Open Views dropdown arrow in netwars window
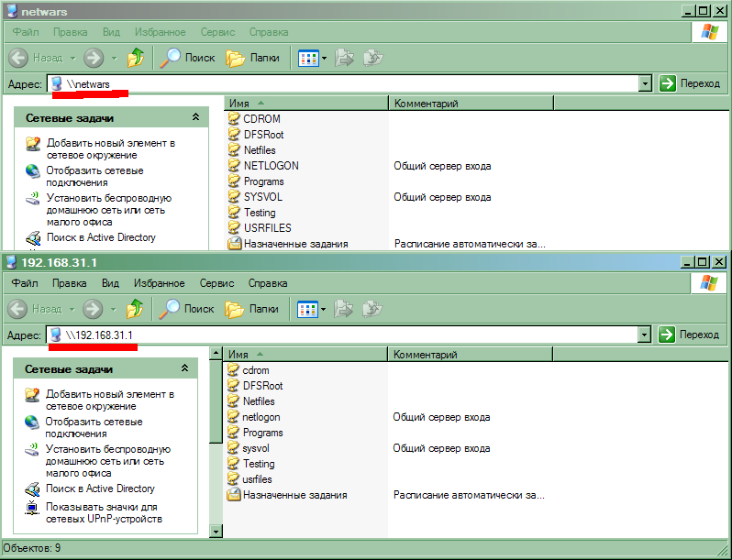Image resolution: width=732 pixels, height=560 pixels. [325, 59]
